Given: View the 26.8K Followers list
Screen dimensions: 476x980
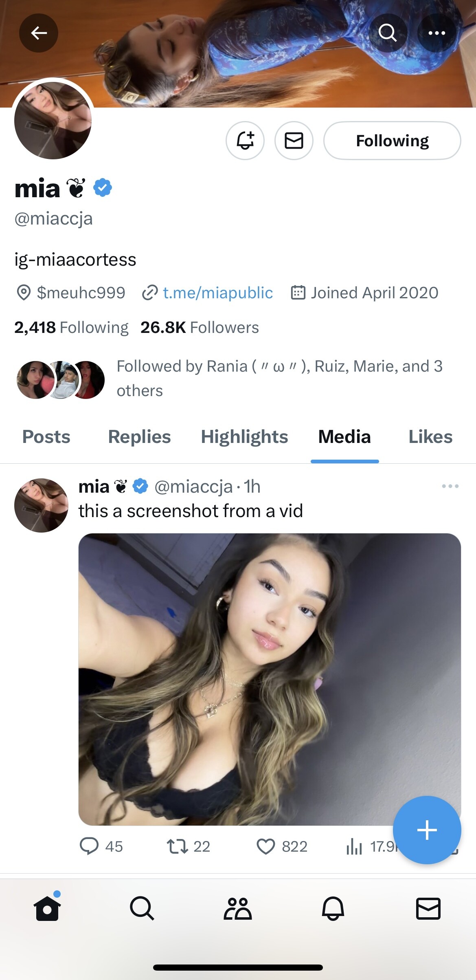Looking at the screenshot, I should click(200, 328).
